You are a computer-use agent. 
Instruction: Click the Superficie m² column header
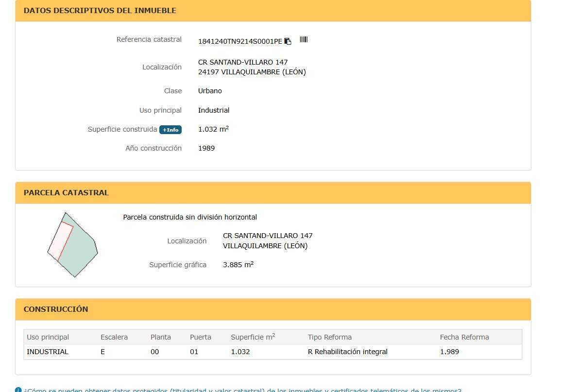point(253,337)
